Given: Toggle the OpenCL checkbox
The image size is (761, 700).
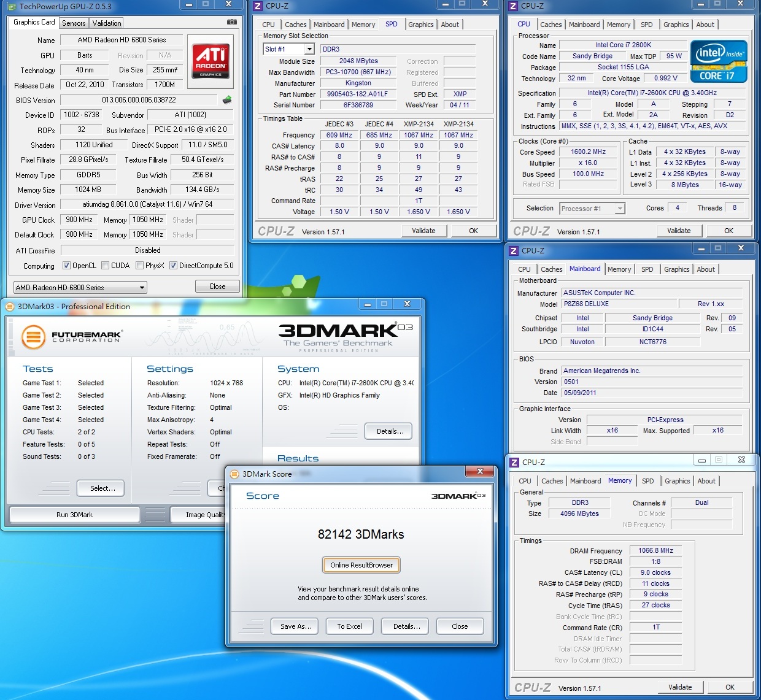Looking at the screenshot, I should tap(67, 266).
